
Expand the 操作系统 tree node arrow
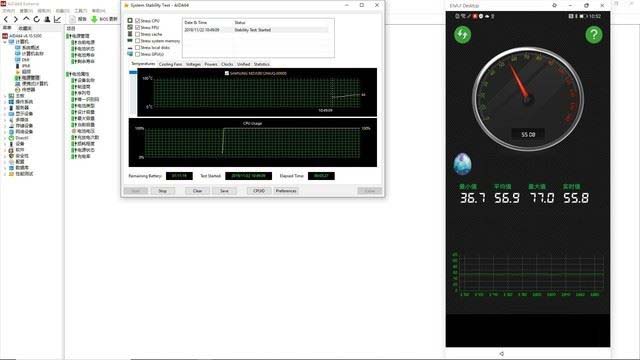(5, 102)
